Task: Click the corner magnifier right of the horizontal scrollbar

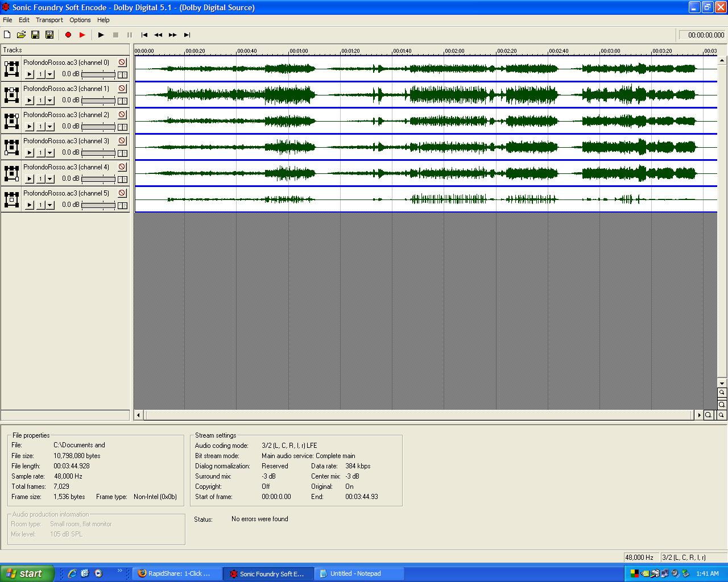Action: [722, 415]
